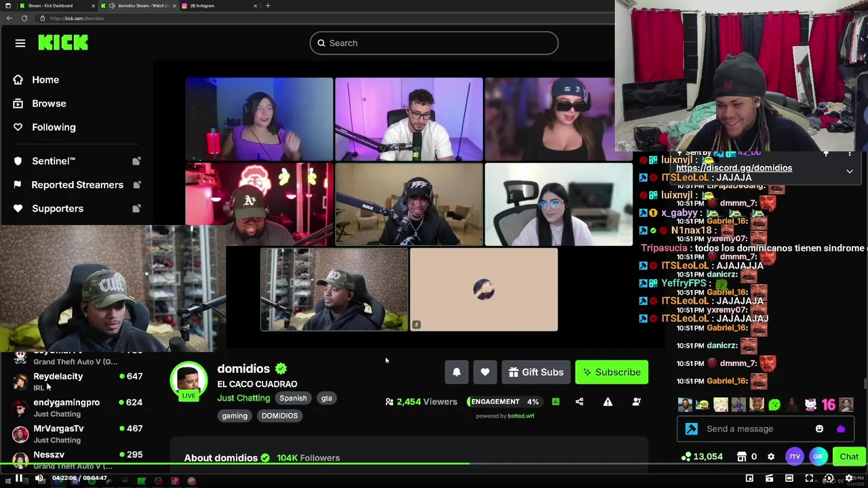Seek on the video progress bar
Viewport: 868px width, 488px height.
[x=434, y=464]
